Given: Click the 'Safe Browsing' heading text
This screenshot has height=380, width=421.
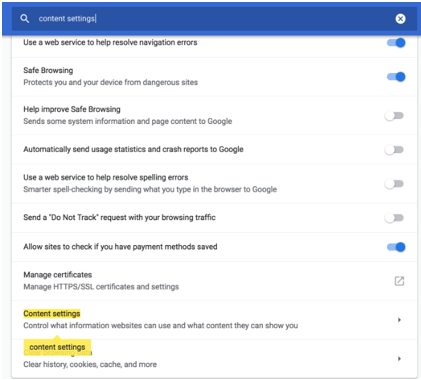Looking at the screenshot, I should click(x=48, y=70).
